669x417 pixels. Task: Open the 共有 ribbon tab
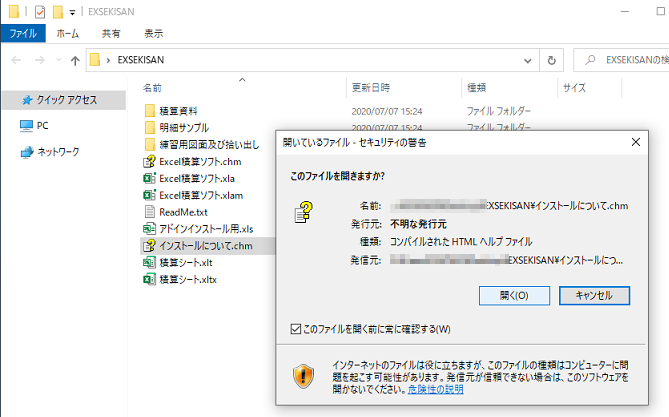pyautogui.click(x=111, y=33)
